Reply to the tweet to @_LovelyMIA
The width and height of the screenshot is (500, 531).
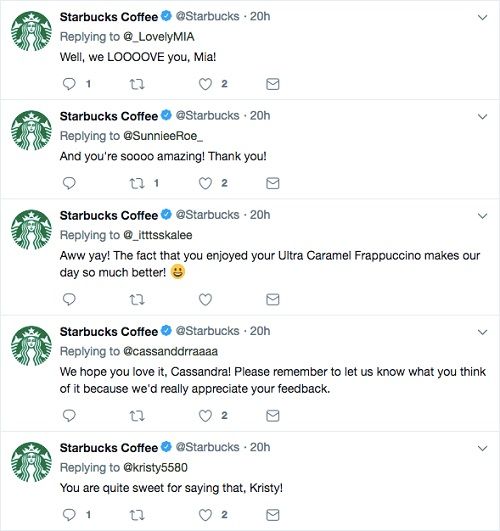pos(69,84)
